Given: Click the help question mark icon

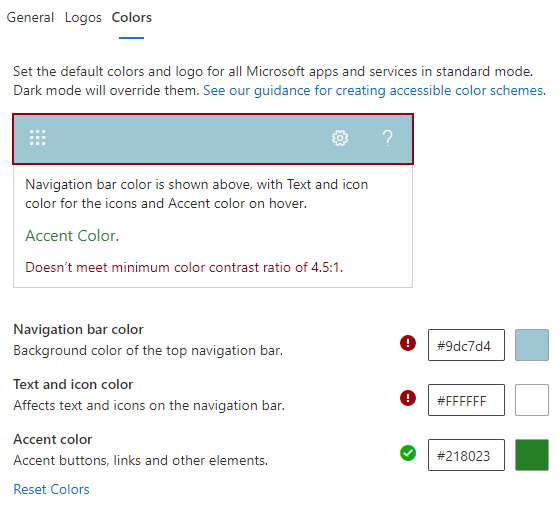Looking at the screenshot, I should pyautogui.click(x=388, y=138).
